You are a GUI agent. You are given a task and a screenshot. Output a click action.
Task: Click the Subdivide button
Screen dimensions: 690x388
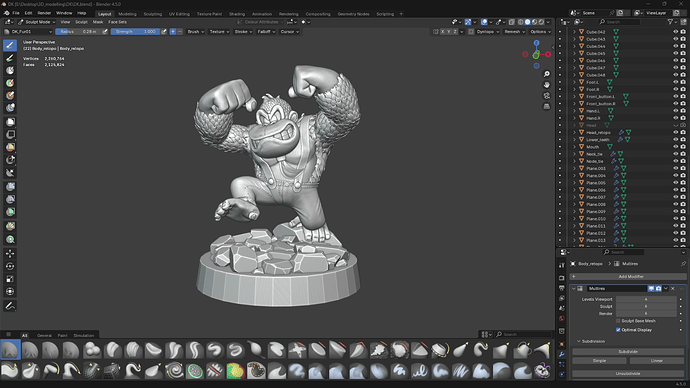tap(628, 351)
